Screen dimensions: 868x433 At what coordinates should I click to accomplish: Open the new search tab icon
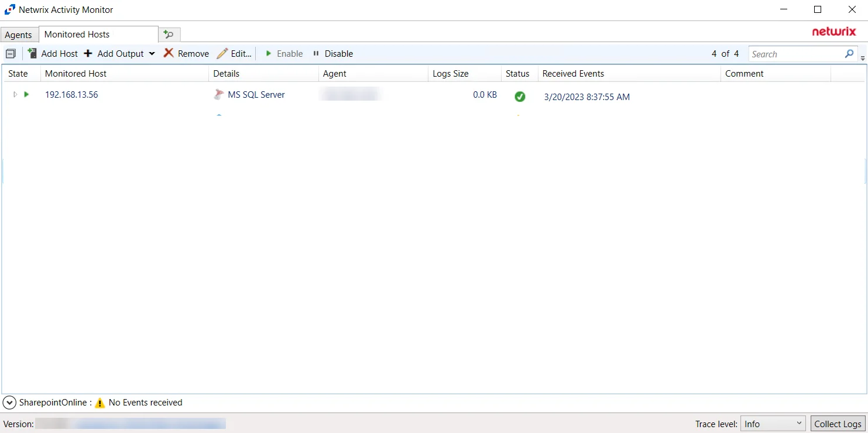(169, 35)
